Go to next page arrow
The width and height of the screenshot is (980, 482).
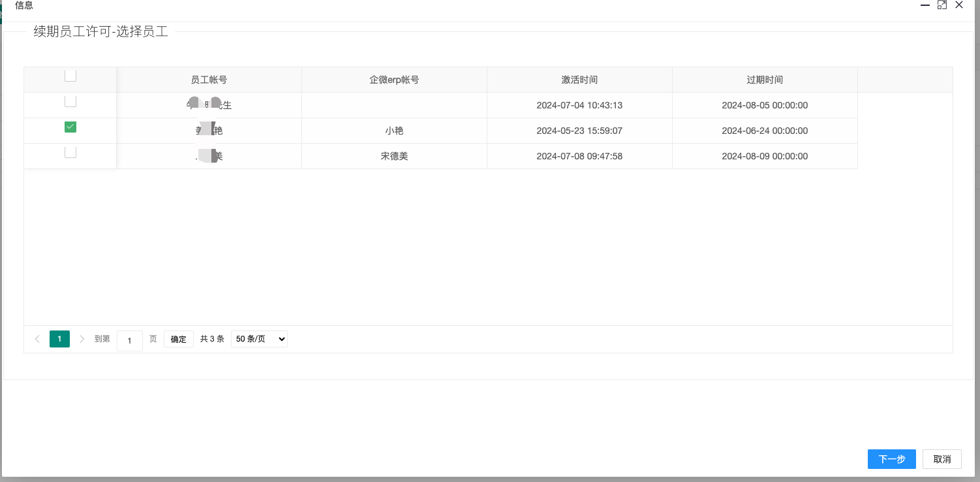tap(82, 339)
